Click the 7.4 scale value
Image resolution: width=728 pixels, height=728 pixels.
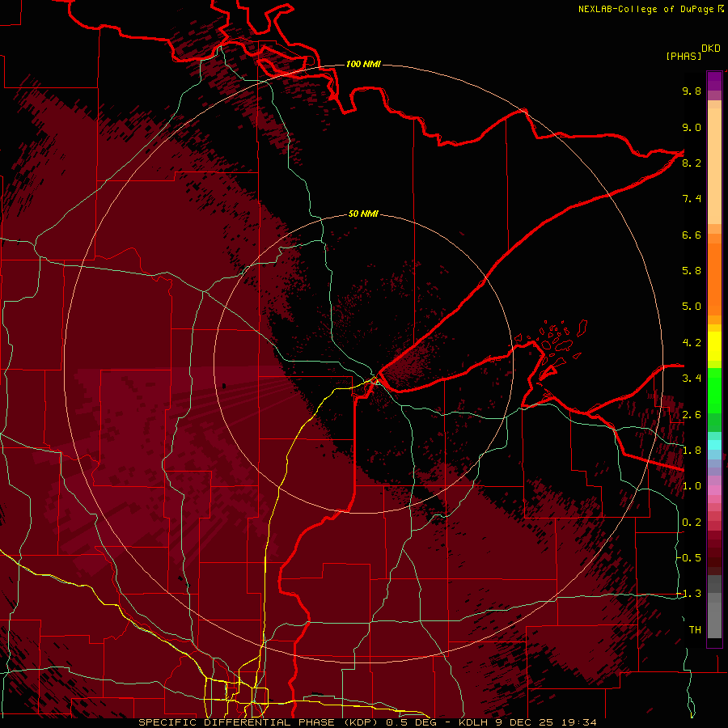[x=692, y=199]
